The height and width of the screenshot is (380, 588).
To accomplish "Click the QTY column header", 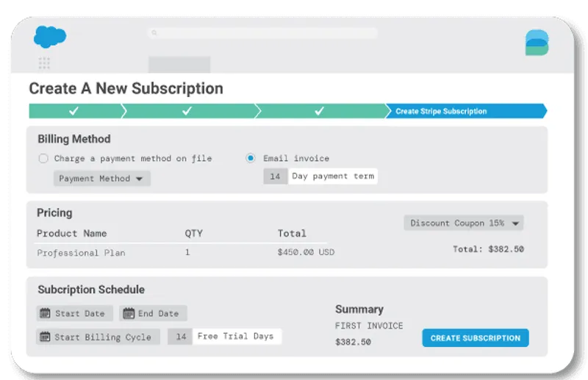I will 193,233.
